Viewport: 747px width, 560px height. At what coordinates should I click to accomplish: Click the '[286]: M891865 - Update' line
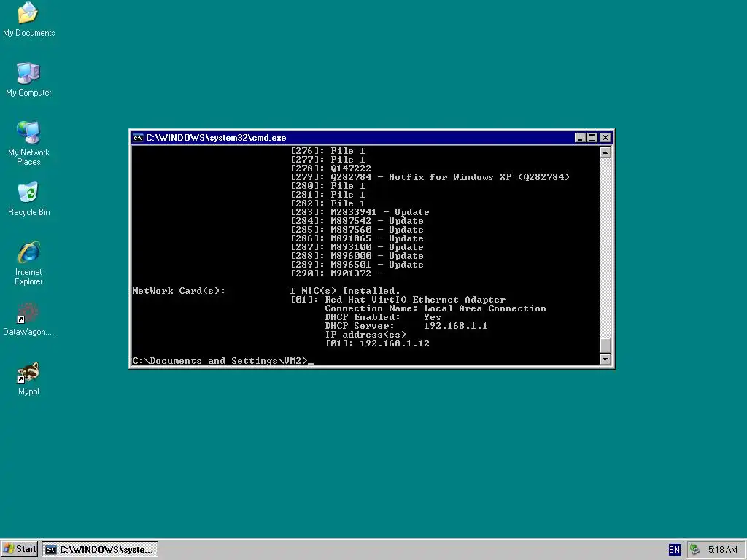[357, 238]
